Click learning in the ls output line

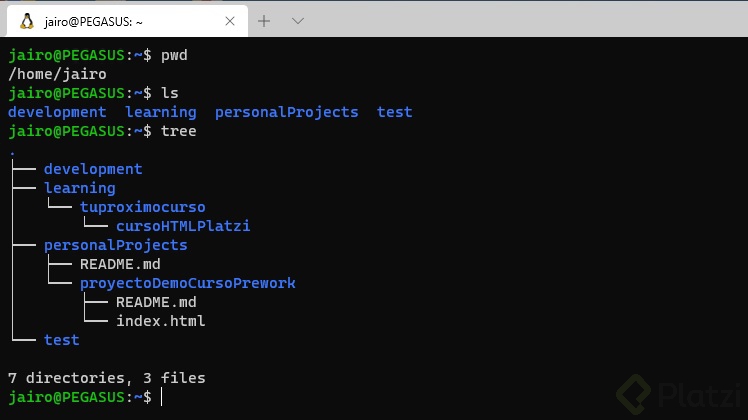click(x=161, y=112)
